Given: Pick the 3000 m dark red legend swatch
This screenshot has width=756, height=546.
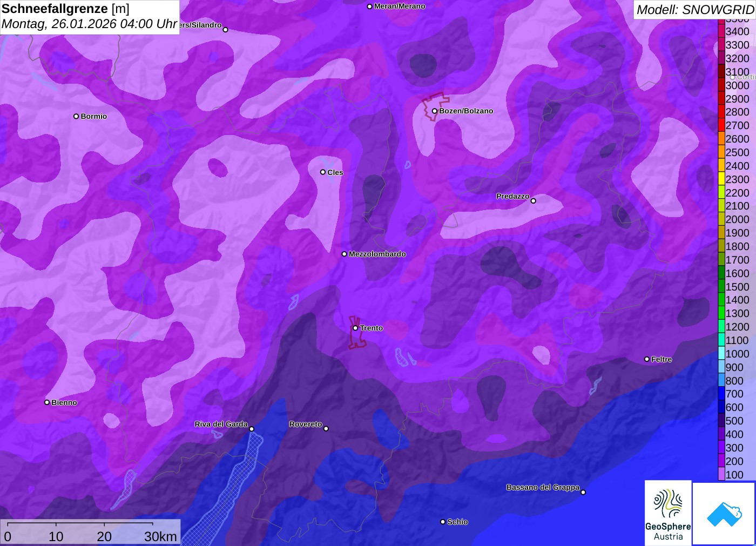Looking at the screenshot, I should 721,85.
